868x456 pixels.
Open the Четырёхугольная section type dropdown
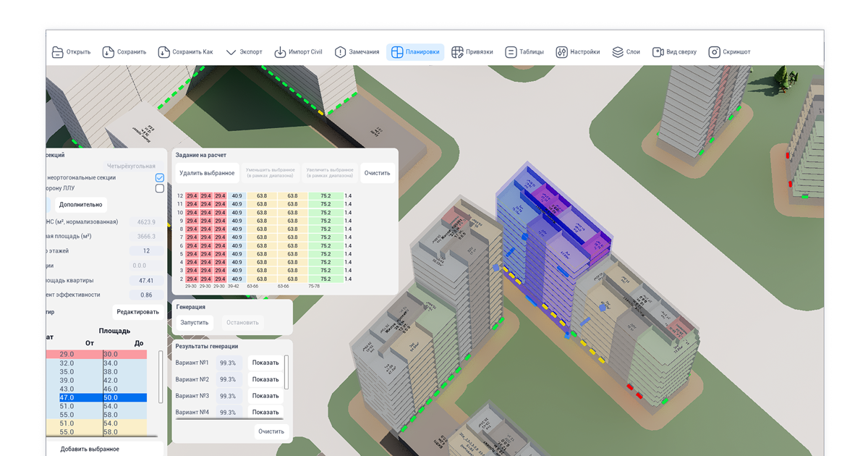pyautogui.click(x=131, y=166)
